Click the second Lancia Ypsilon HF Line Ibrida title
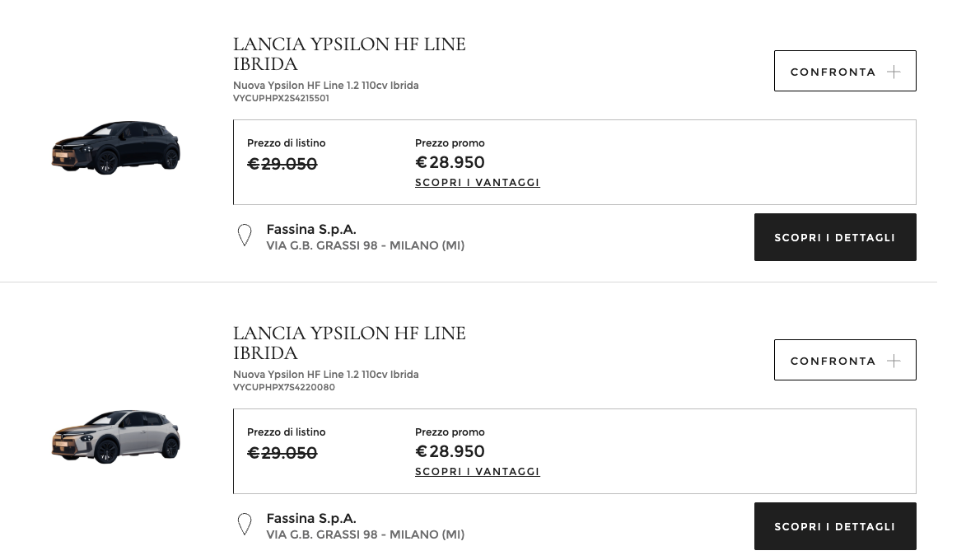This screenshot has height=560, width=966. click(x=349, y=343)
